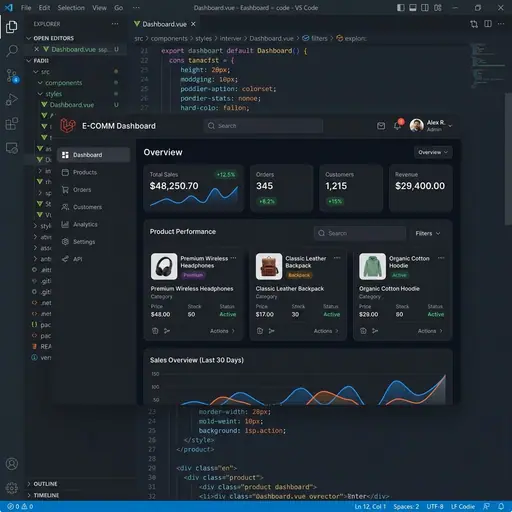
Task: Toggle primary side bar layout icon
Action: click(401, 7)
